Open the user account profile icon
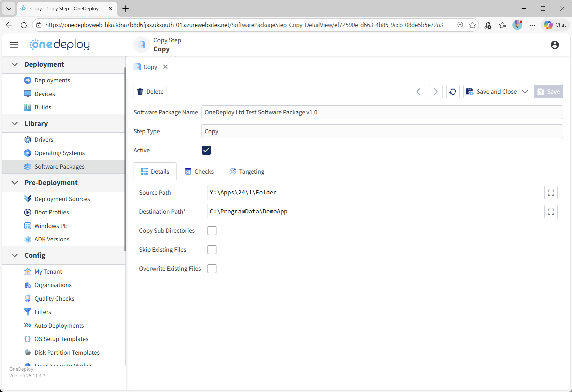The width and height of the screenshot is (572, 392). pyautogui.click(x=554, y=45)
